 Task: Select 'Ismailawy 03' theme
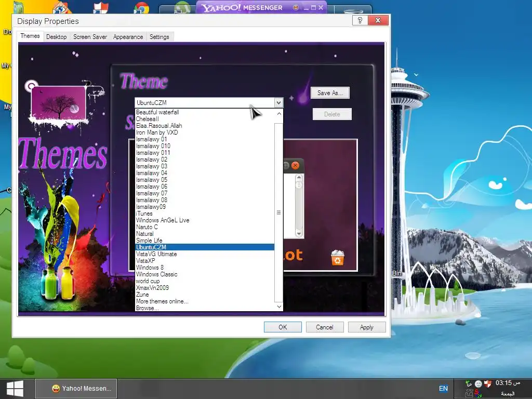(x=205, y=166)
